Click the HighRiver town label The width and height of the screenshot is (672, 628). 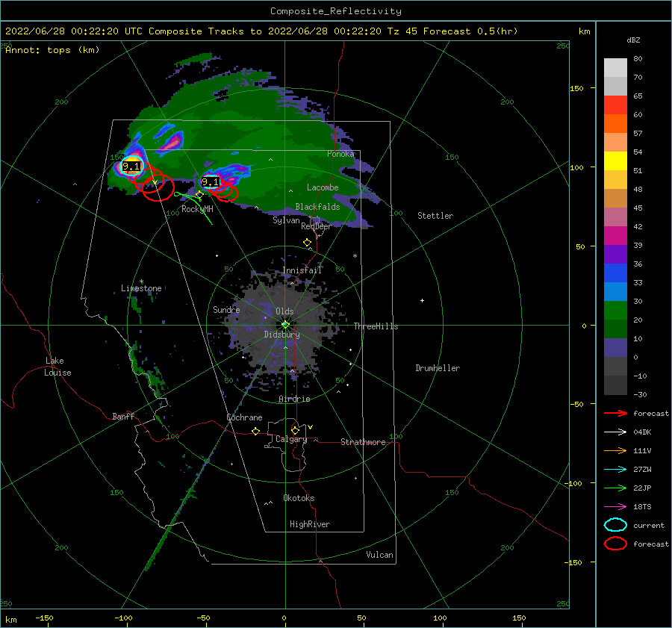click(310, 524)
